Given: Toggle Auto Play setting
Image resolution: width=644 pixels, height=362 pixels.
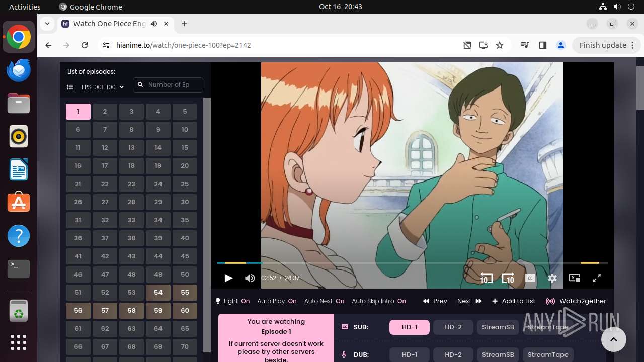Looking at the screenshot, I should 277,301.
